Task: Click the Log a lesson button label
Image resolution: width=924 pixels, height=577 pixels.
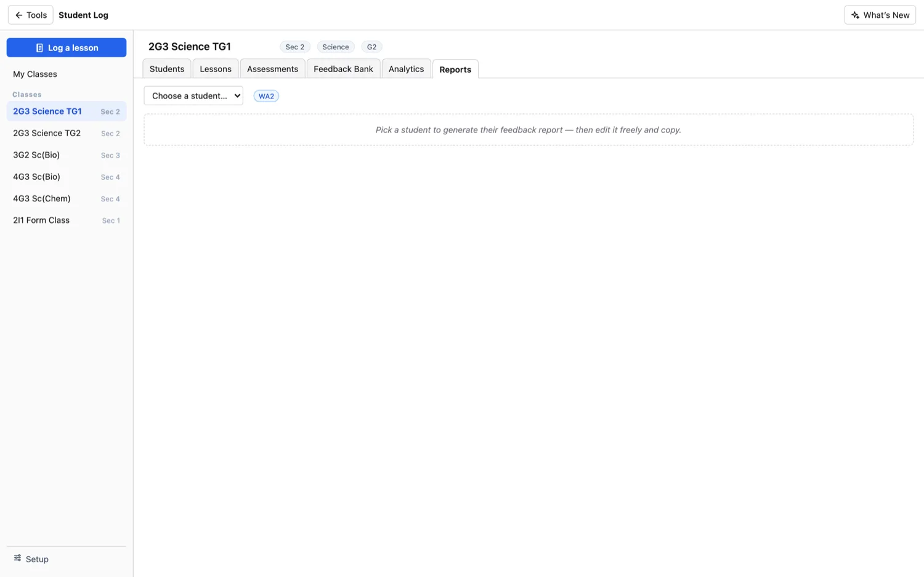Action: [x=73, y=48]
